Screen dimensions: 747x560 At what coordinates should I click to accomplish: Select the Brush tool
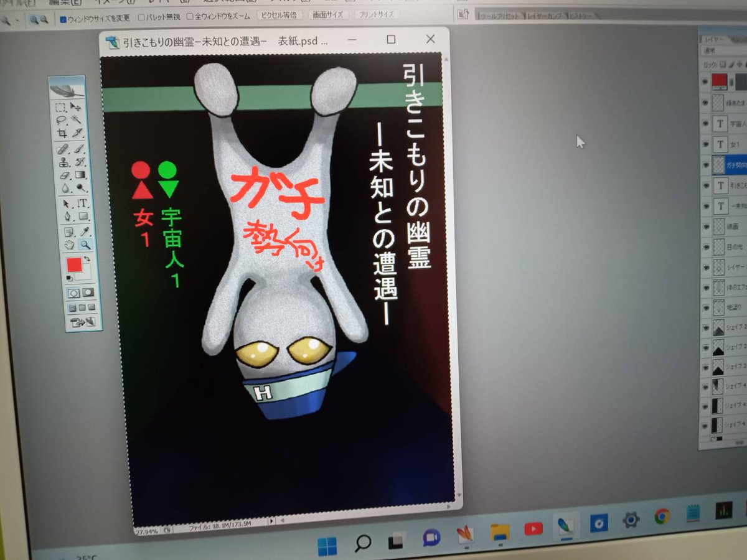78,150
